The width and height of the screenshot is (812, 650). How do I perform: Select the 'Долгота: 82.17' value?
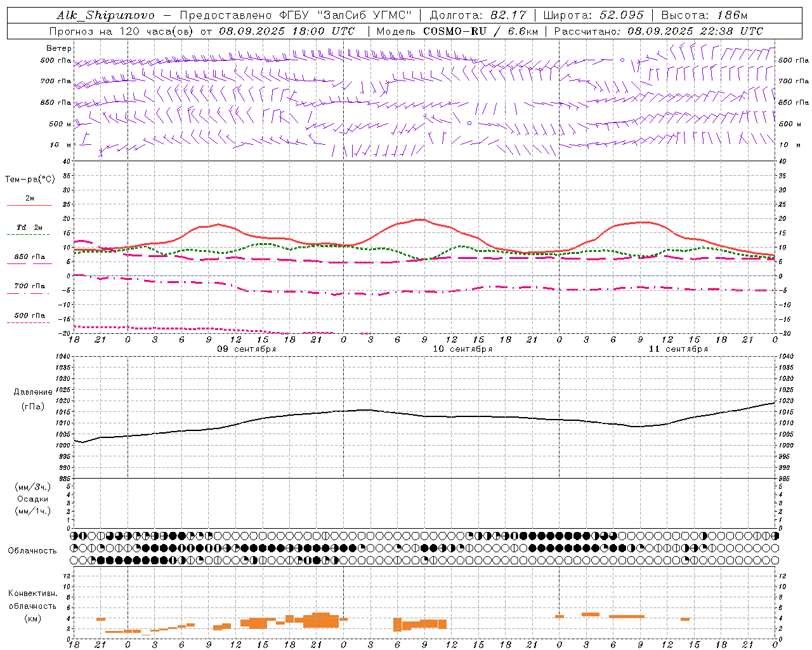pos(479,15)
